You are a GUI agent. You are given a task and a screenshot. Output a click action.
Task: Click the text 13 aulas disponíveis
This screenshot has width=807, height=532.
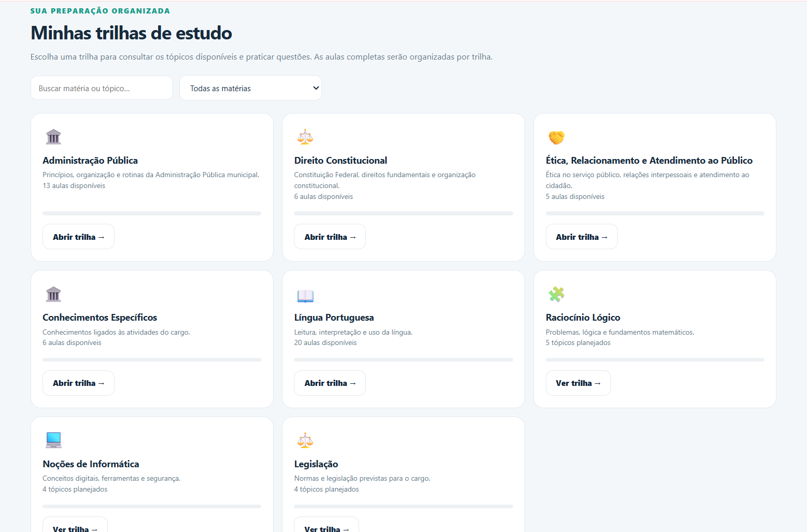click(74, 185)
